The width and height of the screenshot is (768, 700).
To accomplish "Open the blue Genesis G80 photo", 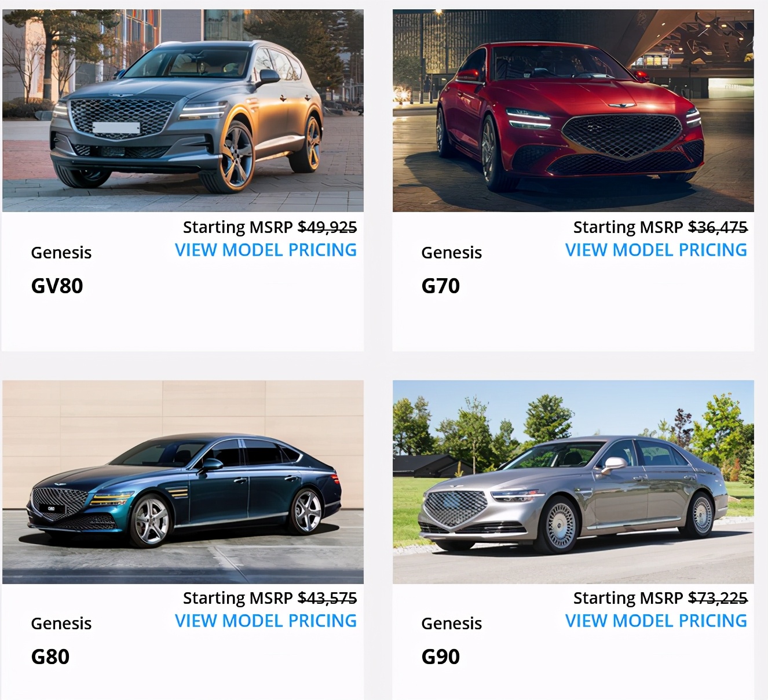I will [183, 482].
